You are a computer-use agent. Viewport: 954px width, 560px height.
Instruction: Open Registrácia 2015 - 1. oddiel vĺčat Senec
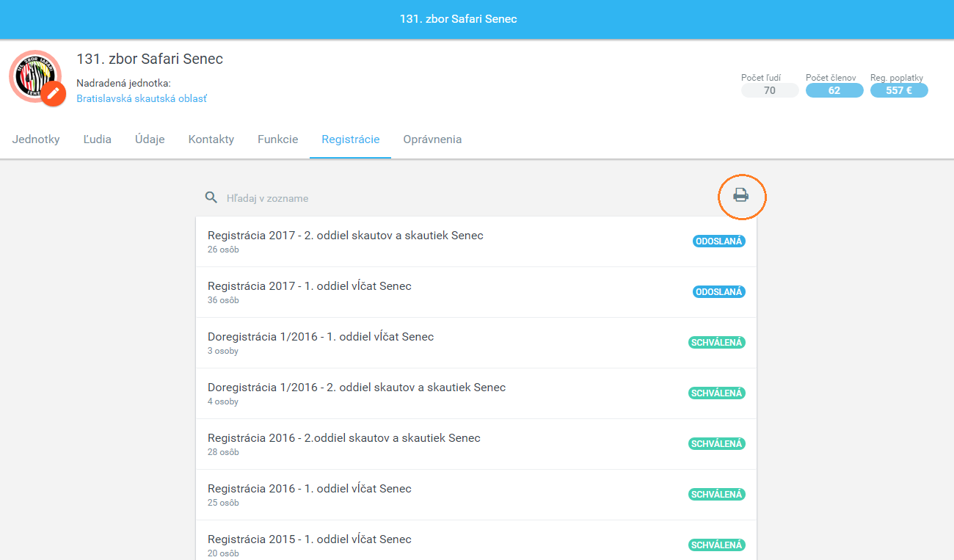pyautogui.click(x=476, y=541)
